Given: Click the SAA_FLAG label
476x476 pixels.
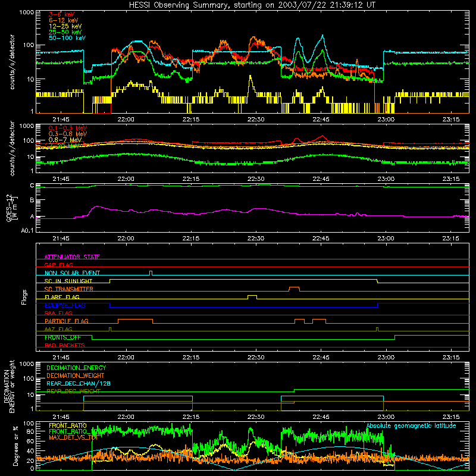Looking at the screenshot, I should 58,313.
